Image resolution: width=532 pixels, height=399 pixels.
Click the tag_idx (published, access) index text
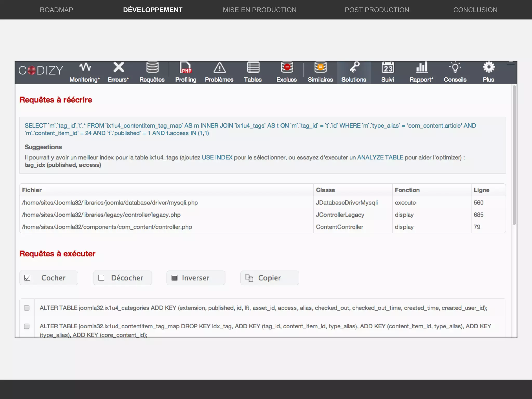63,165
